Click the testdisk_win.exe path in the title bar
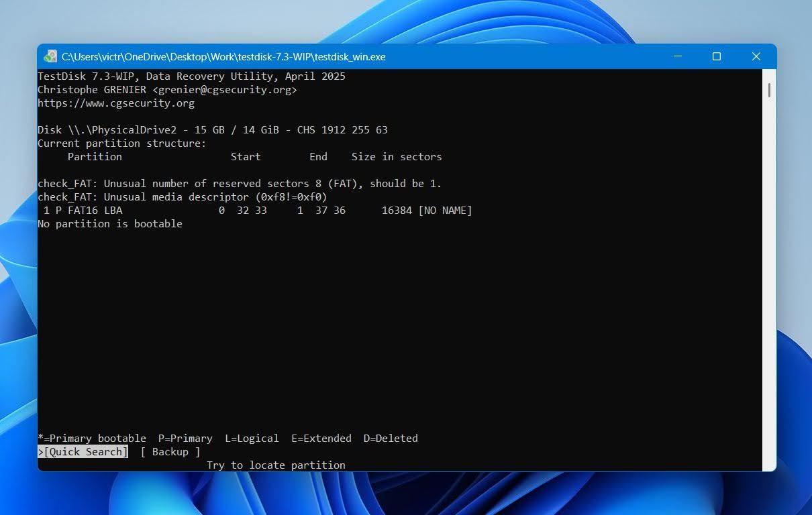 click(x=223, y=57)
